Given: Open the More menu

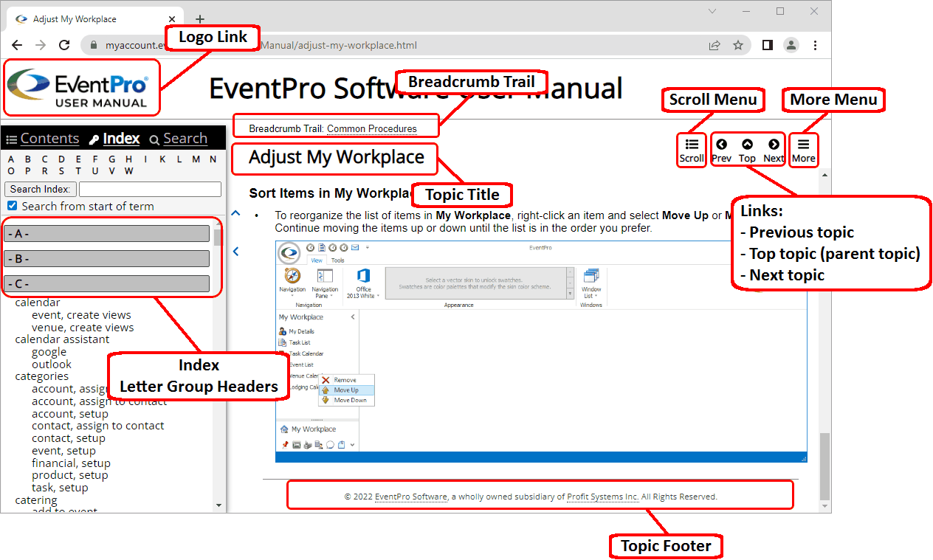Looking at the screenshot, I should [804, 151].
